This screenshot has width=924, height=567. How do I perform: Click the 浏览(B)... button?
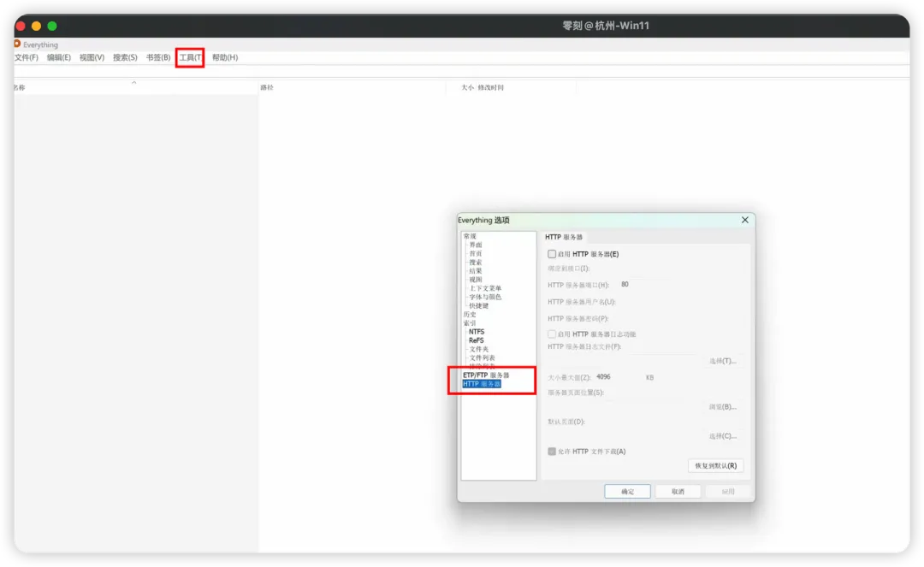click(722, 407)
